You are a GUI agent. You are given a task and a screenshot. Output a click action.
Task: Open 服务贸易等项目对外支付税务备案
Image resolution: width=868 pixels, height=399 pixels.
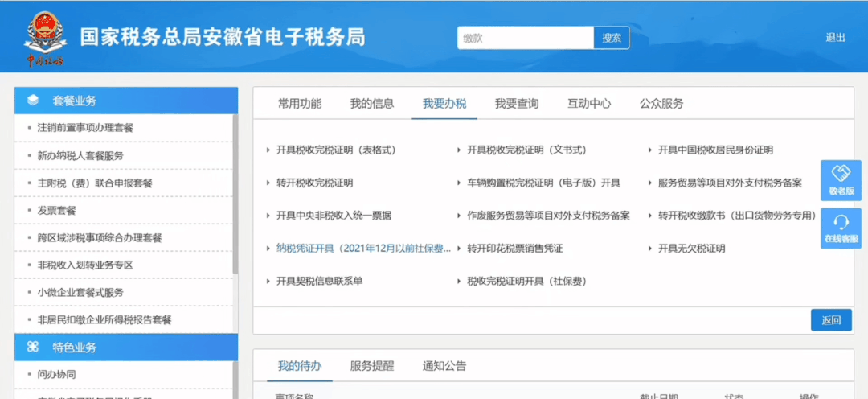tap(730, 183)
